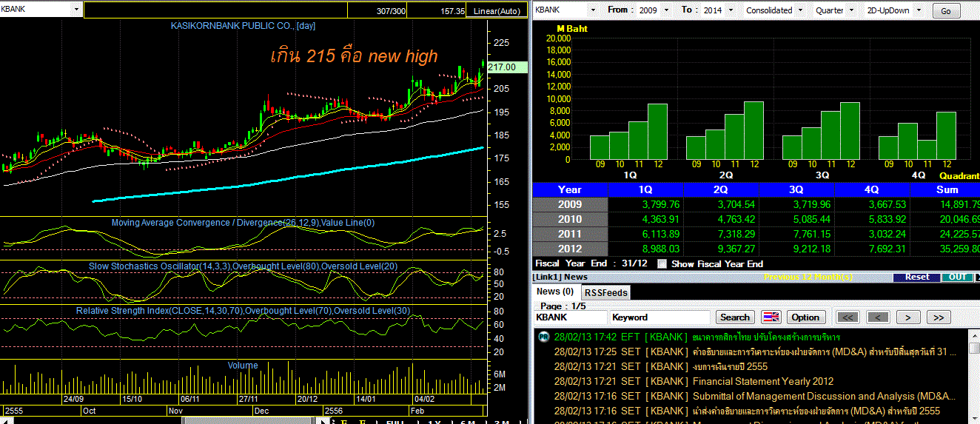Go to the previous news page (<)
The height and width of the screenshot is (424, 980).
coord(878,317)
